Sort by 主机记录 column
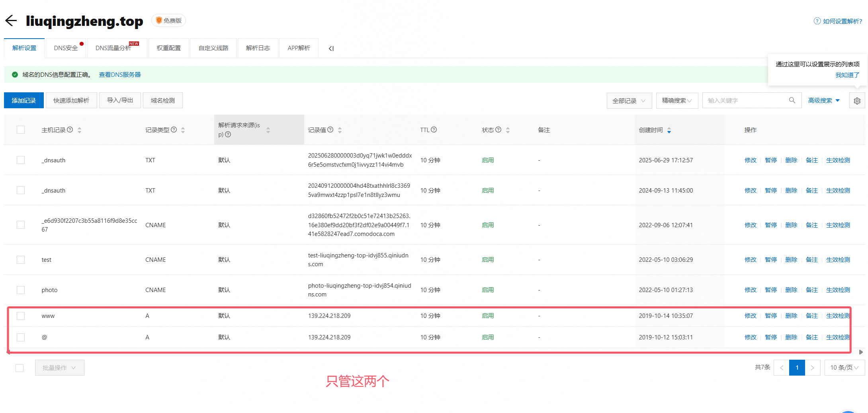This screenshot has width=868, height=413. pyautogui.click(x=79, y=130)
